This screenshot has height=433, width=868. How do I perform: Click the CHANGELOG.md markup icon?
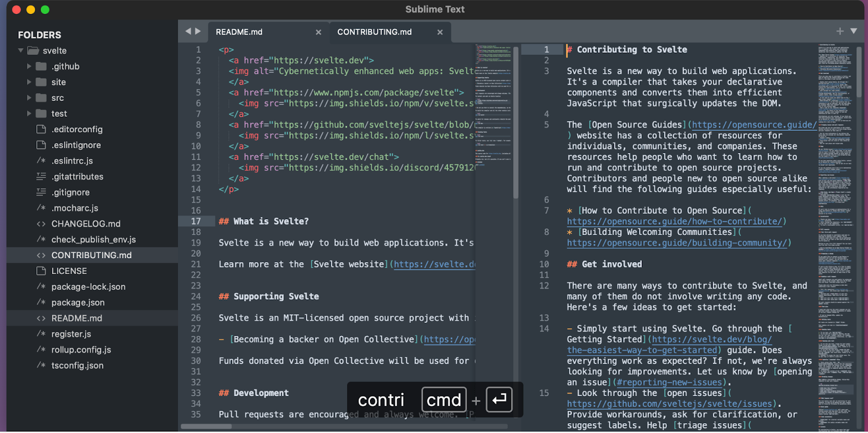tap(41, 224)
